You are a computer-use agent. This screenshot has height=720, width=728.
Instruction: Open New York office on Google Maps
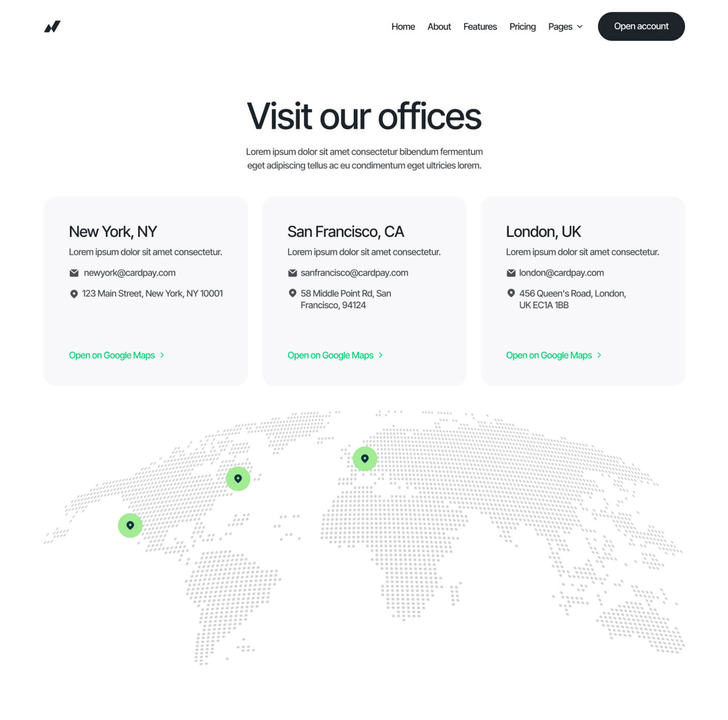click(x=112, y=355)
